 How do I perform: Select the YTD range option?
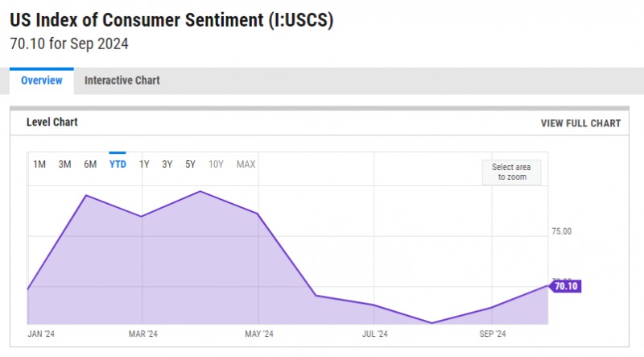coord(118,164)
